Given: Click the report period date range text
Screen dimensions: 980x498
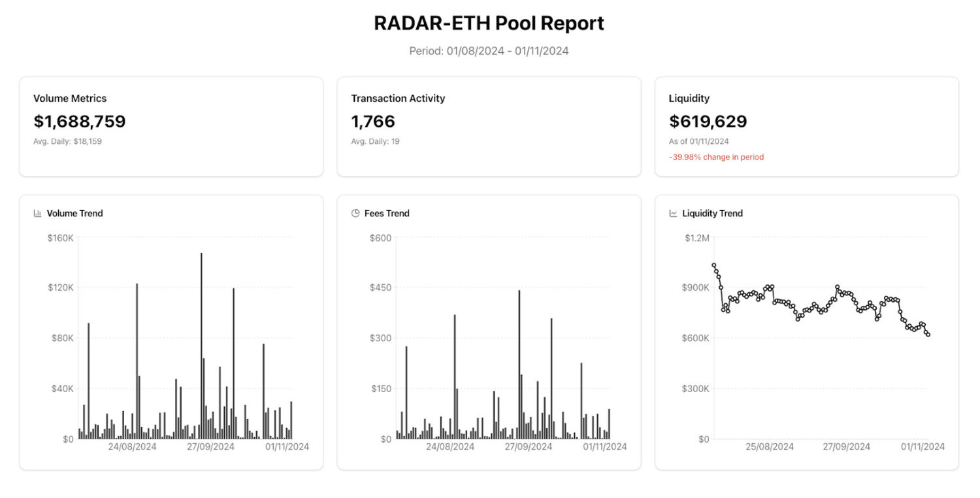Looking at the screenshot, I should coord(489,51).
